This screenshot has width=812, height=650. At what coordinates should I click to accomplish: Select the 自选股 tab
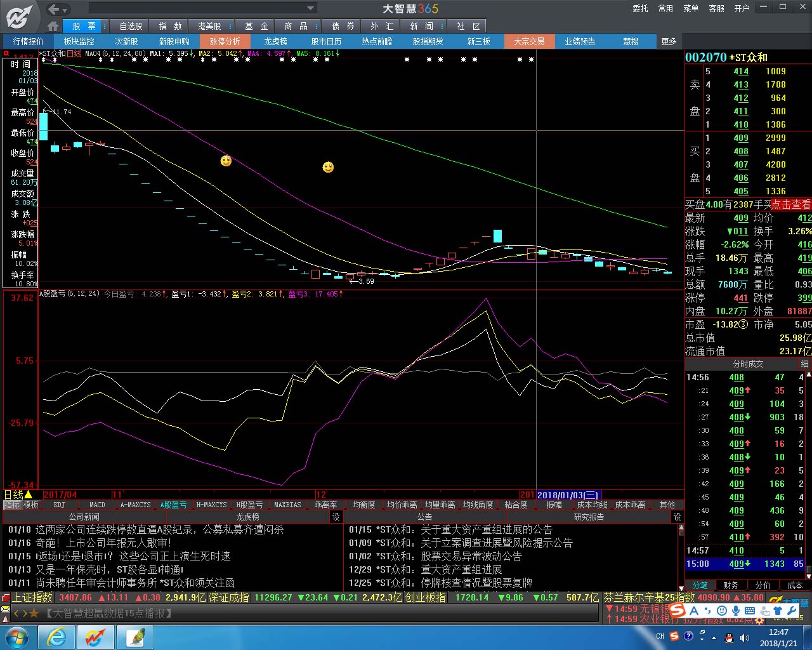click(x=131, y=26)
